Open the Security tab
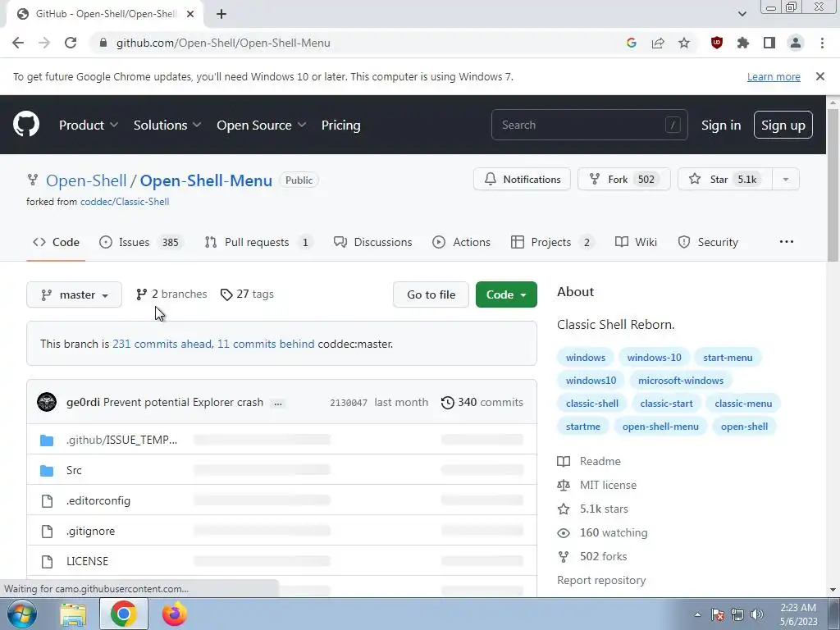The height and width of the screenshot is (630, 840). [x=708, y=242]
